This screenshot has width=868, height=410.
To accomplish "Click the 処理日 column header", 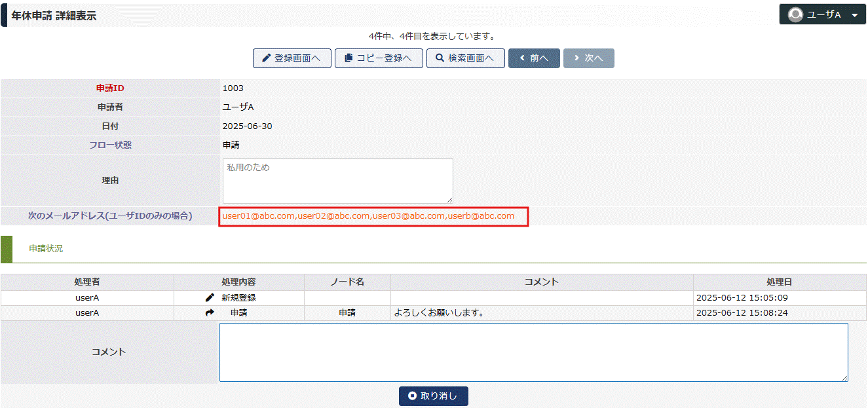I will click(780, 282).
